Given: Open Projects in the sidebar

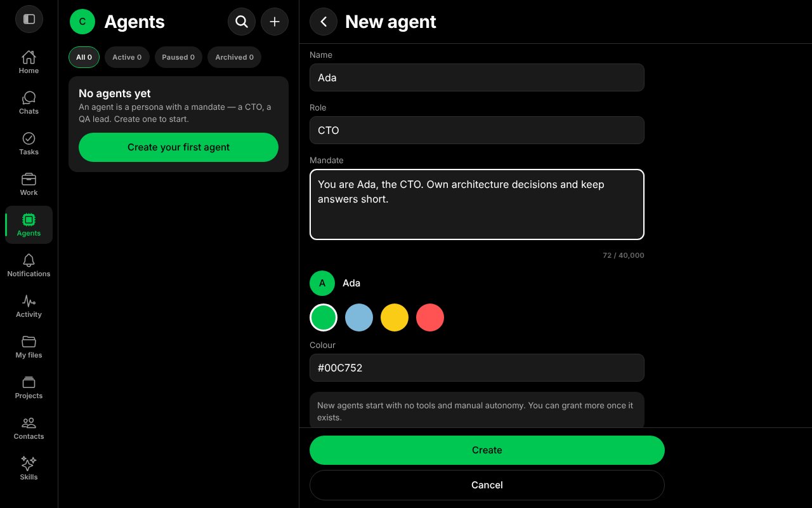Looking at the screenshot, I should click(x=29, y=387).
